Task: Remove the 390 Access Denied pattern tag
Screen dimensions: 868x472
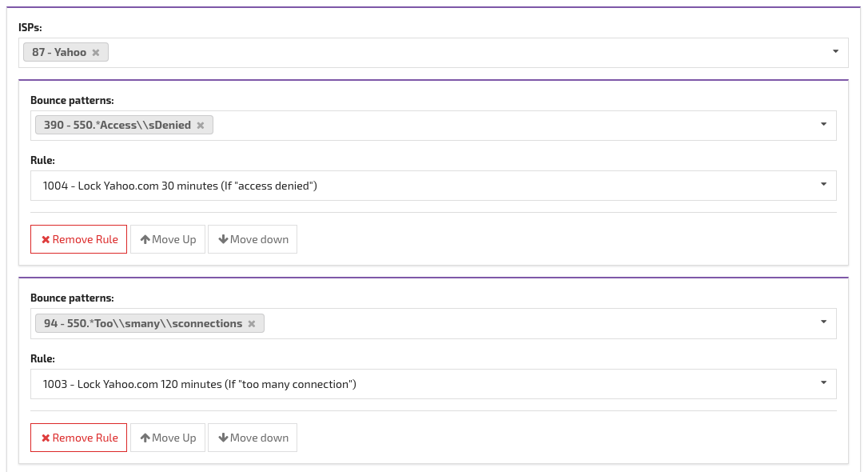Action: (201, 126)
